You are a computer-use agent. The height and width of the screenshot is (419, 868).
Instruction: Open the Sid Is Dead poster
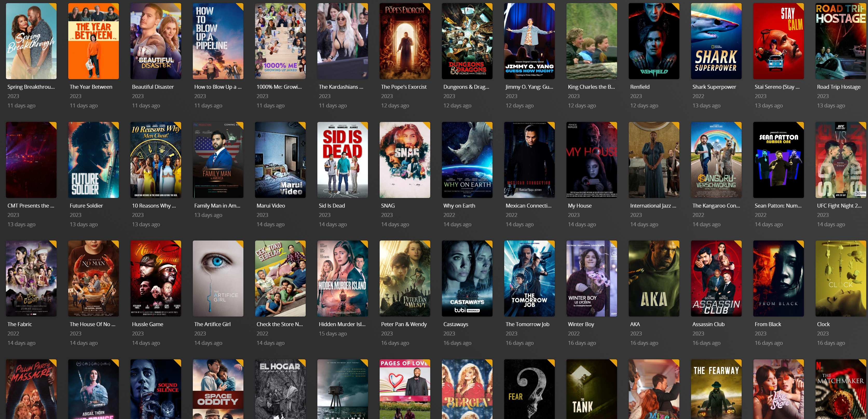[343, 160]
